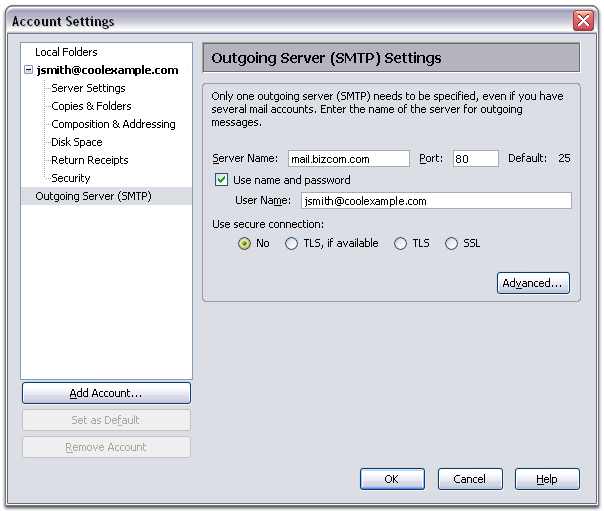This screenshot has width=604, height=511.
Task: Click the Port number field
Action: (475, 158)
